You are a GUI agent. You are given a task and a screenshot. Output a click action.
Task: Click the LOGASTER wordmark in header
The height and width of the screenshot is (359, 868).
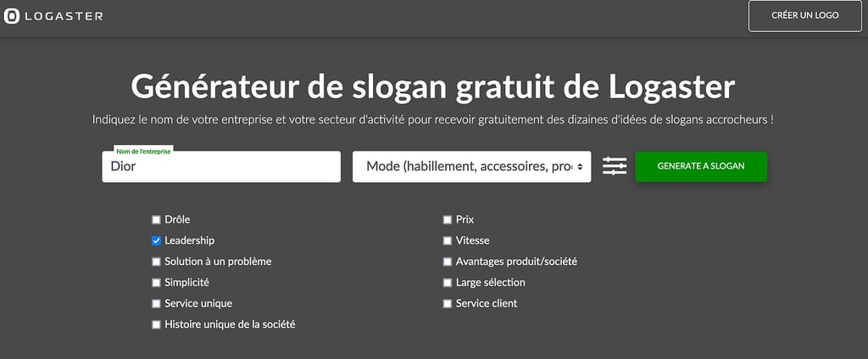(x=63, y=16)
